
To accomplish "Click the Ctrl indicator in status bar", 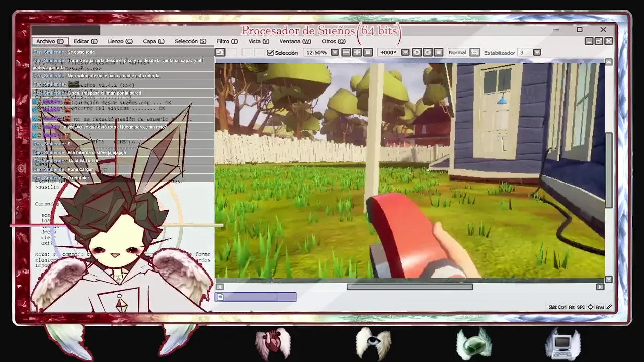I will [563, 307].
